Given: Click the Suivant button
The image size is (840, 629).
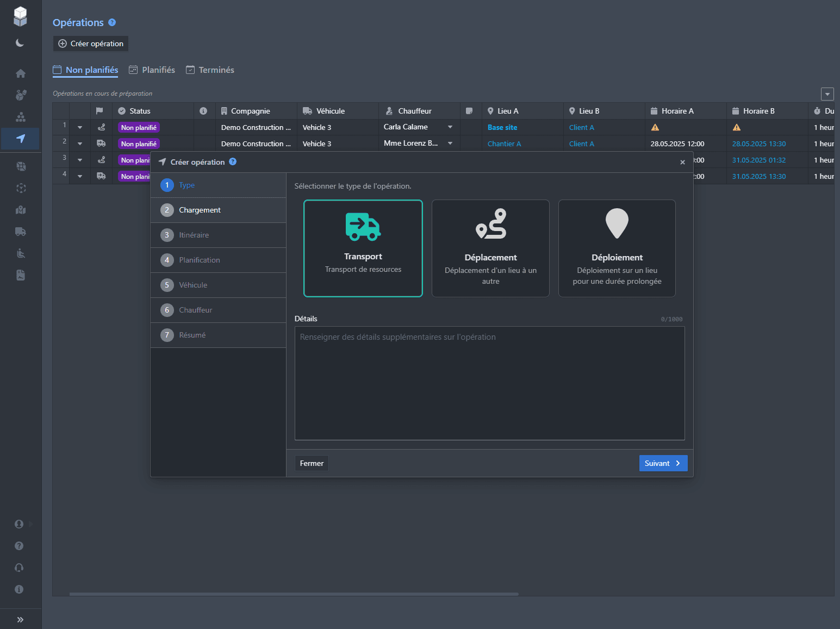Looking at the screenshot, I should click(663, 463).
